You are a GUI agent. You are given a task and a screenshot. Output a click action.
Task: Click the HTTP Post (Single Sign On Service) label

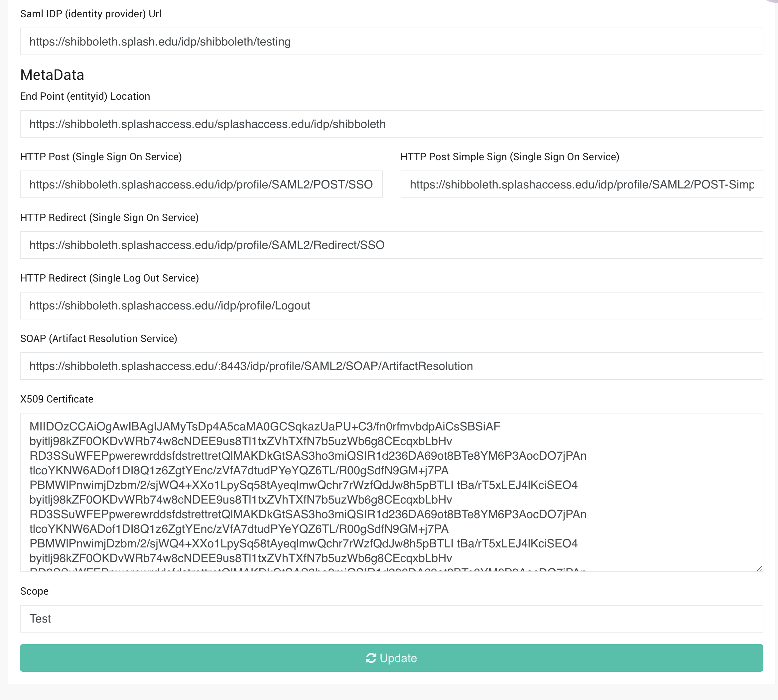[101, 157]
